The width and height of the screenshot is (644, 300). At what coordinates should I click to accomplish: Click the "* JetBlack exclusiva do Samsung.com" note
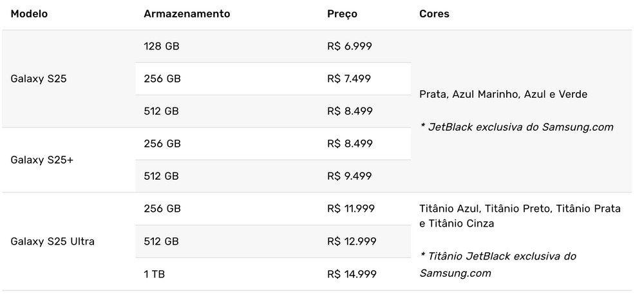point(516,127)
